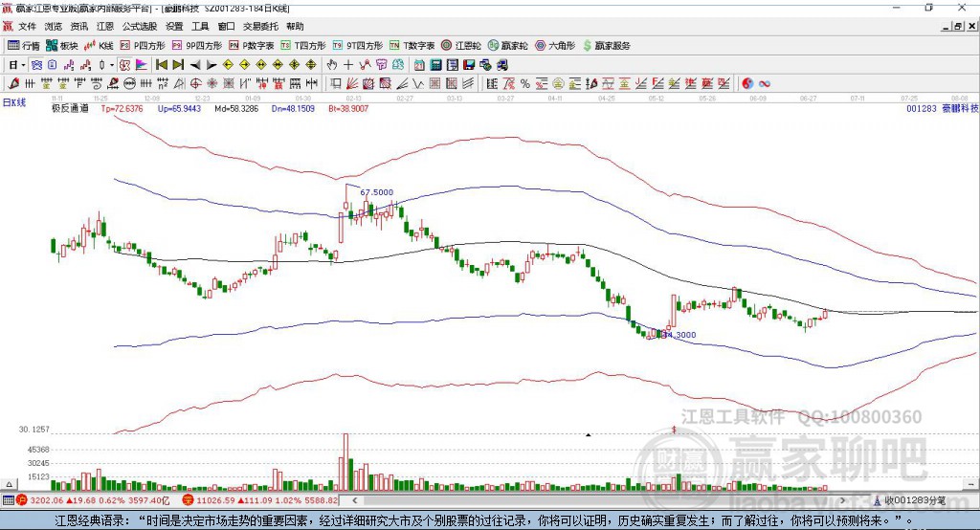980x530 pixels.
Task: Click the Dn=48.1509 value
Action: (293, 108)
